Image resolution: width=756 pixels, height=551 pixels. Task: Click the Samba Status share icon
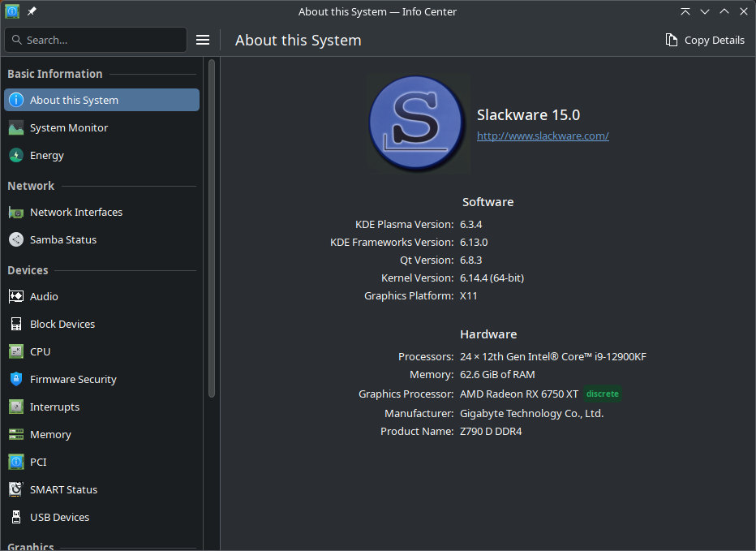16,239
